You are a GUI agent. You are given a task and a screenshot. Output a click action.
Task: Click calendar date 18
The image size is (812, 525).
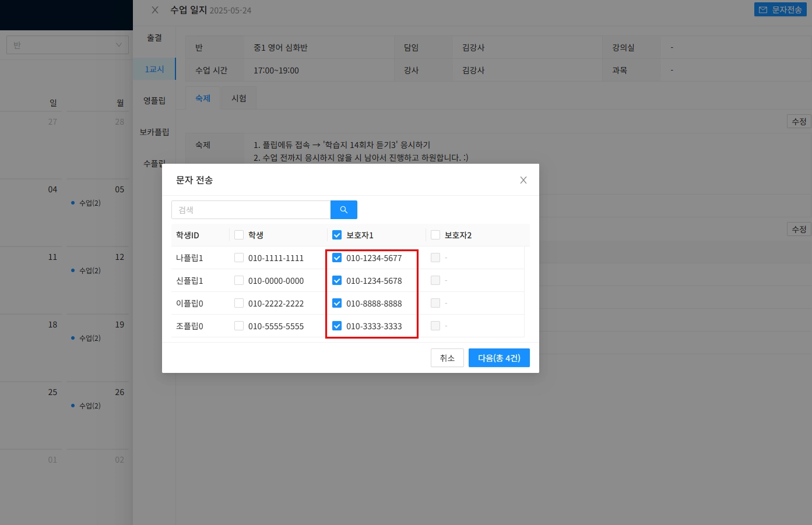point(52,325)
